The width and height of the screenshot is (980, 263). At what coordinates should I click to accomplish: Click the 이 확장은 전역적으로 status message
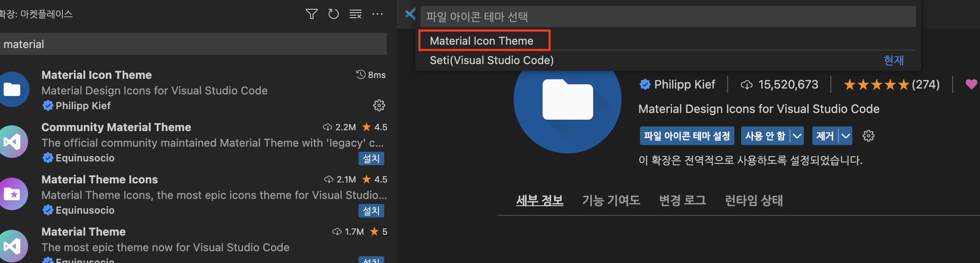click(750, 160)
